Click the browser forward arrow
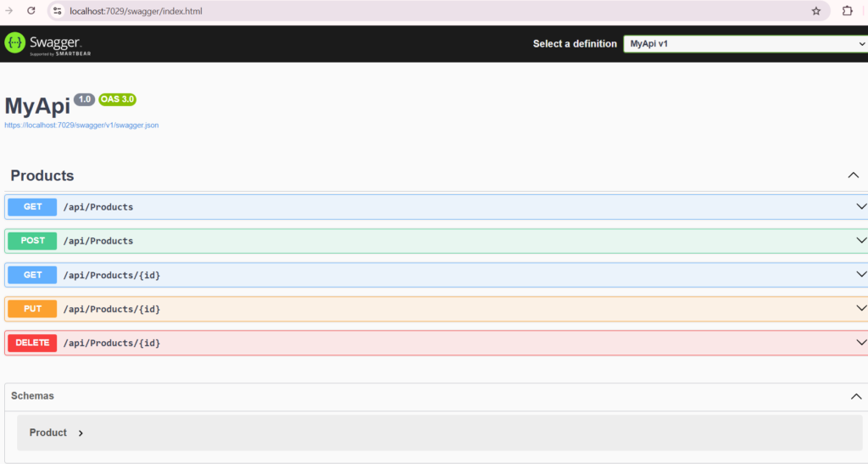Screen dimensions: 868x464 [8, 10]
